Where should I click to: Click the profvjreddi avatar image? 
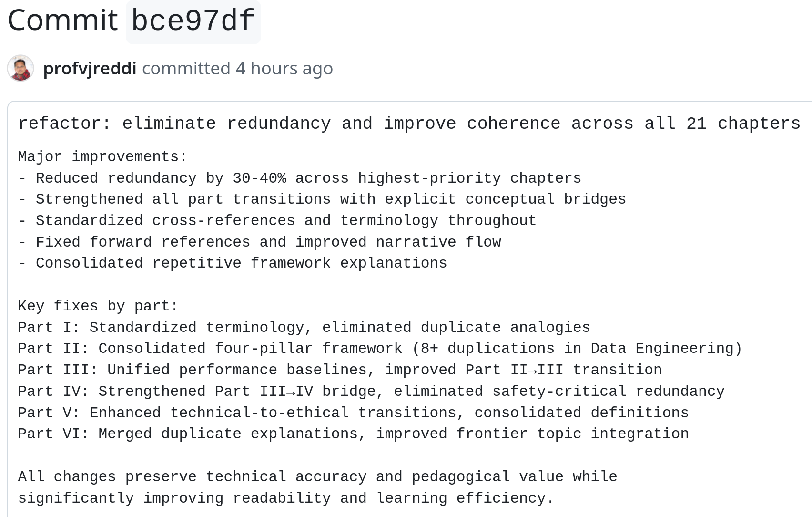click(x=20, y=68)
